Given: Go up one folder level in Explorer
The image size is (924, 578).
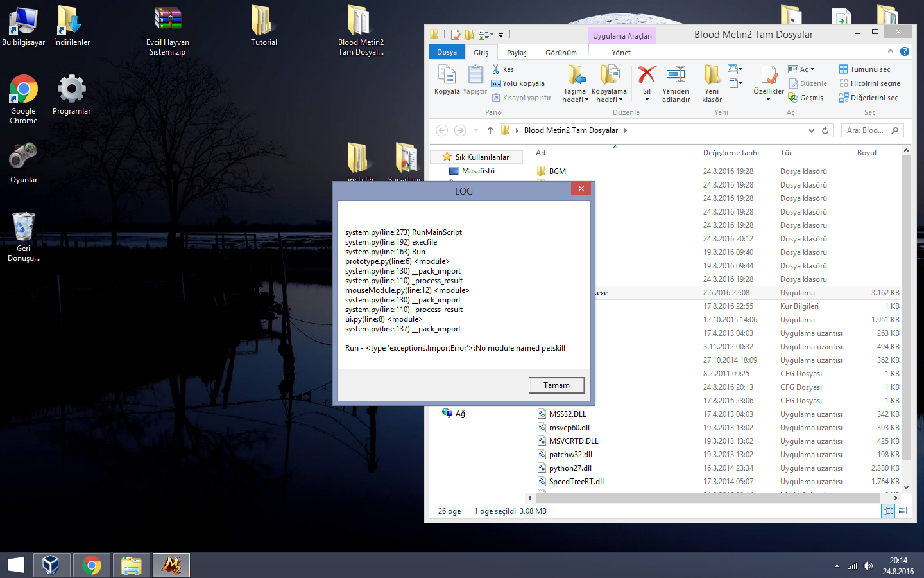Looking at the screenshot, I should [x=490, y=130].
